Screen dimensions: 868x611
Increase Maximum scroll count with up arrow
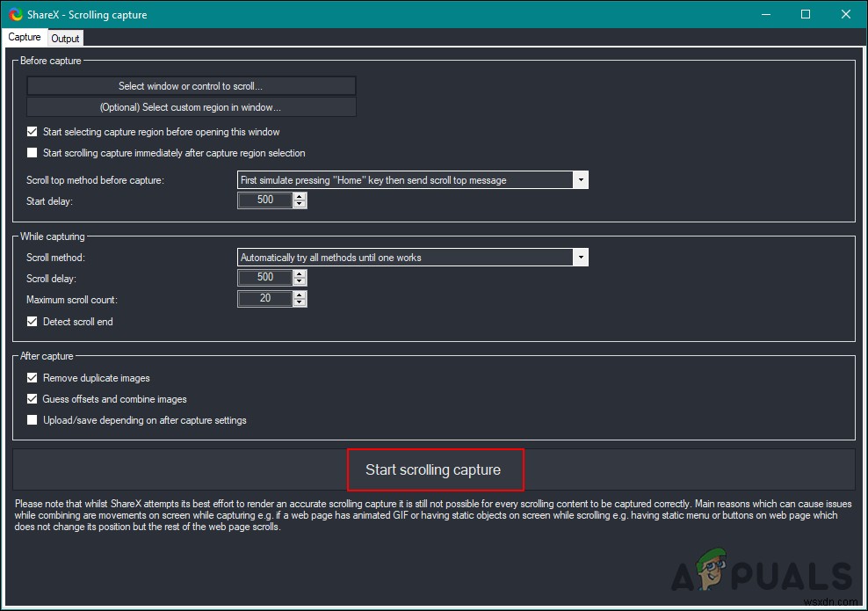pyautogui.click(x=300, y=295)
